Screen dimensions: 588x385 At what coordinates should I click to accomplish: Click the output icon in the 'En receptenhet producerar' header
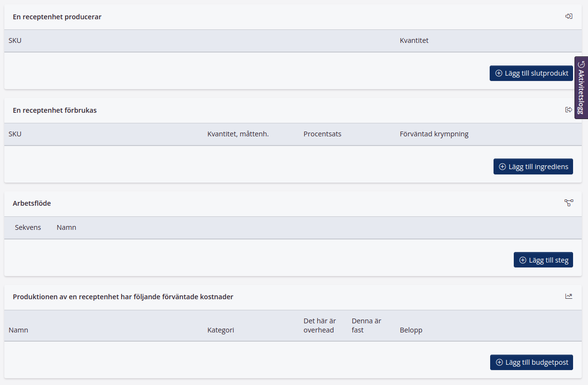569,16
